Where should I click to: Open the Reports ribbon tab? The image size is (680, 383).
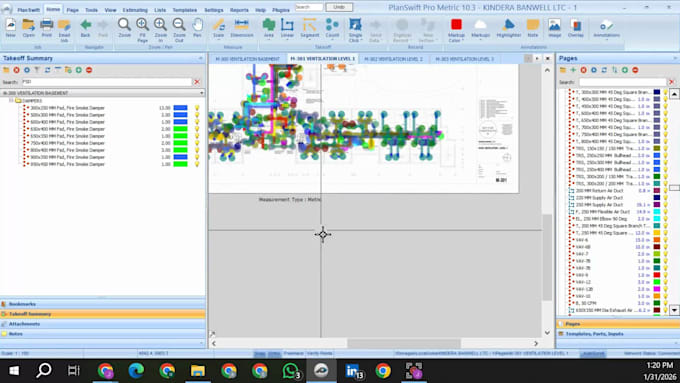coord(239,10)
